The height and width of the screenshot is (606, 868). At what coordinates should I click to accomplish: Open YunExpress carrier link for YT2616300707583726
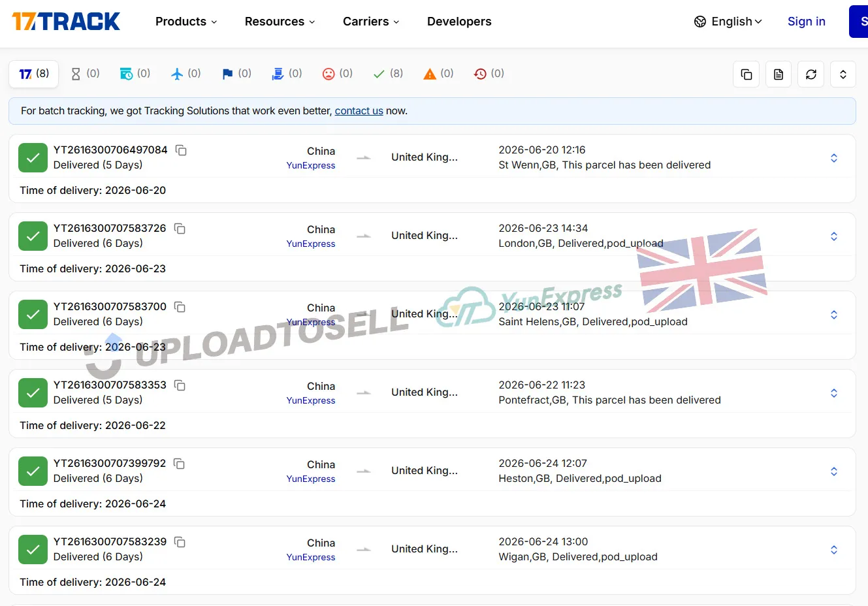coord(311,244)
